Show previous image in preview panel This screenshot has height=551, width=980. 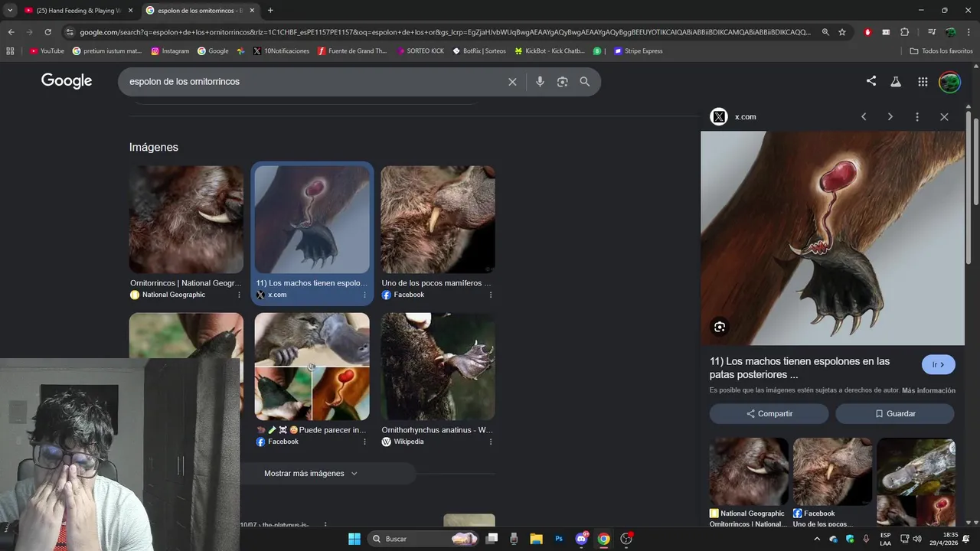coord(864,117)
